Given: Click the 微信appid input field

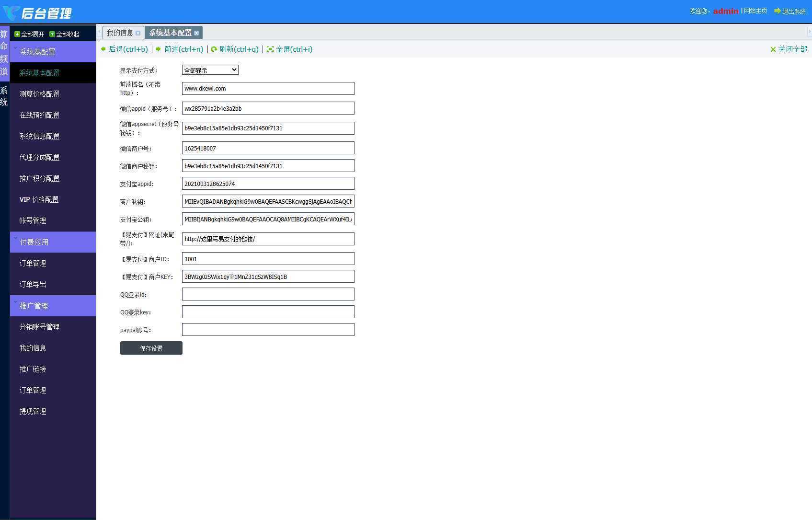Looking at the screenshot, I should 268,108.
